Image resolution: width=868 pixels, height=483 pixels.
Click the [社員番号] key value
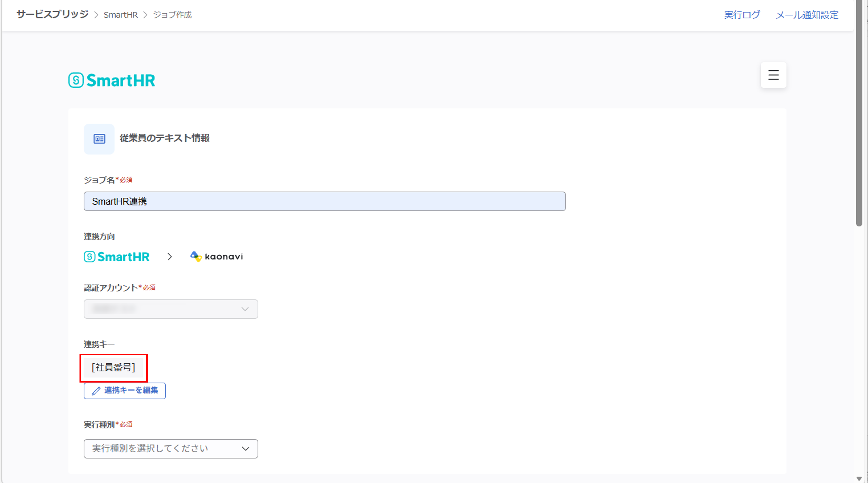pos(114,367)
